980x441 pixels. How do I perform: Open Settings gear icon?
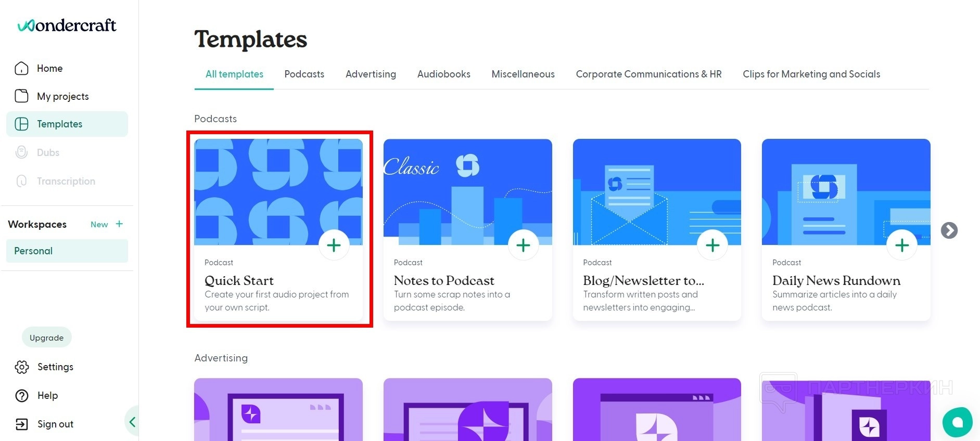point(22,367)
